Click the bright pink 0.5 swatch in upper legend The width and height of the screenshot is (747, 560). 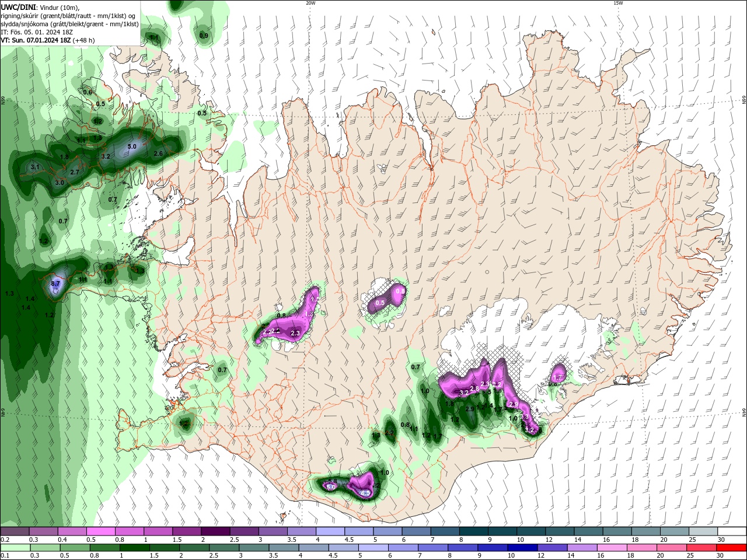pos(100,531)
